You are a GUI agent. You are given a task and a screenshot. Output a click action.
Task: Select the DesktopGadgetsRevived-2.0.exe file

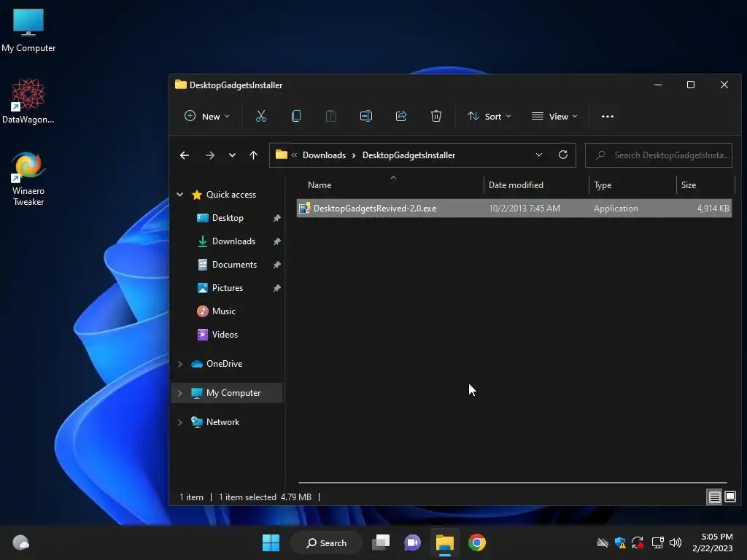point(514,209)
